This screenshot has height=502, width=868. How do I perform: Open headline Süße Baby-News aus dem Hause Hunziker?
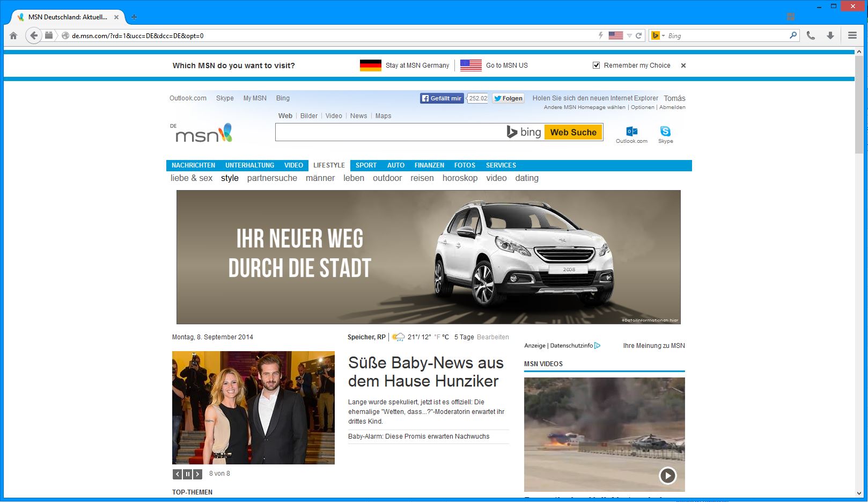click(425, 372)
